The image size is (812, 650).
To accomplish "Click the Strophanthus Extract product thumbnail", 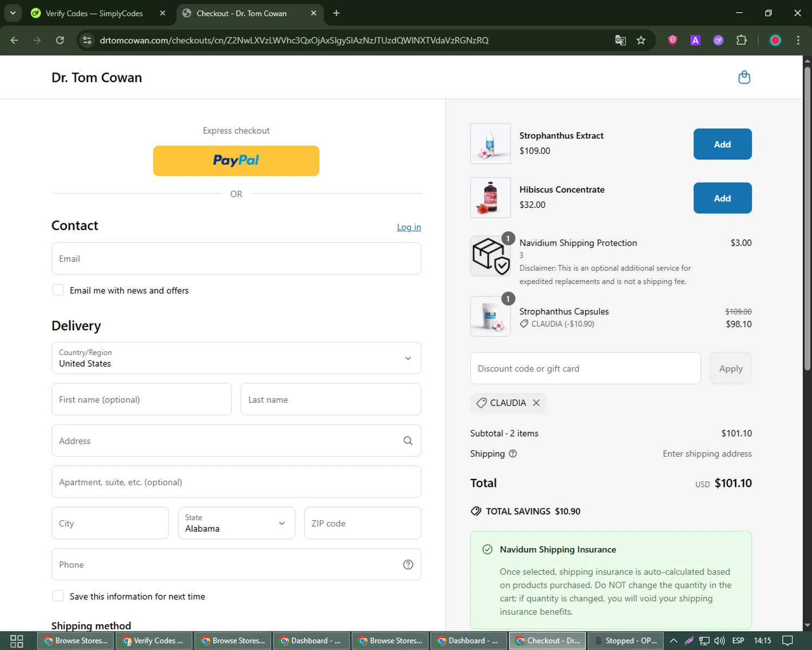I will pos(490,144).
